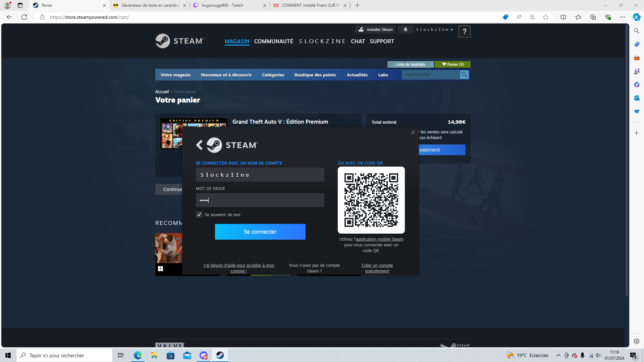Image resolution: width=644 pixels, height=362 pixels.
Task: Go to the CHAT section
Action: tap(358, 41)
